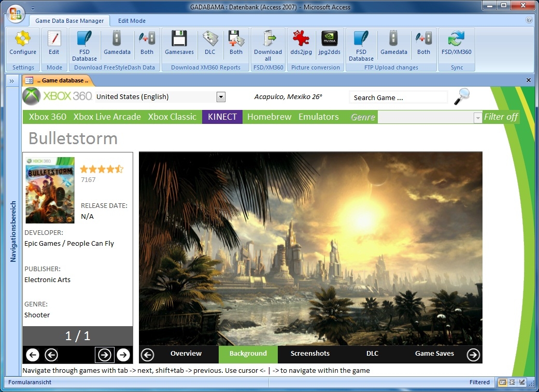Filter by Xbox 360 category
Viewport: 539px width, 392px height.
(48, 117)
